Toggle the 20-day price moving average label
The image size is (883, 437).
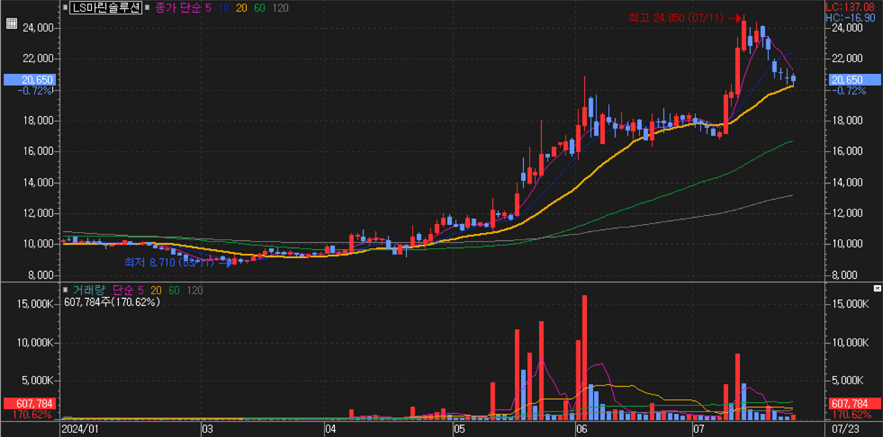(240, 7)
